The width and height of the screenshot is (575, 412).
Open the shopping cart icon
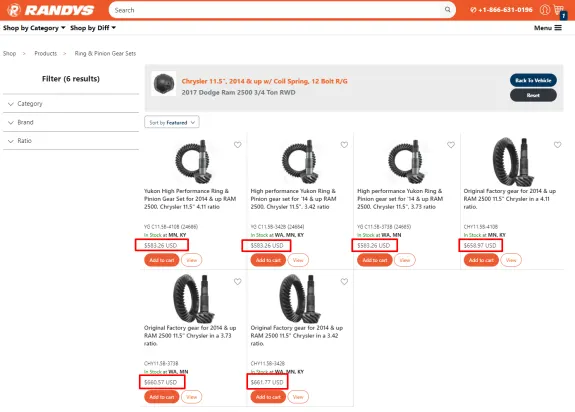tap(560, 11)
